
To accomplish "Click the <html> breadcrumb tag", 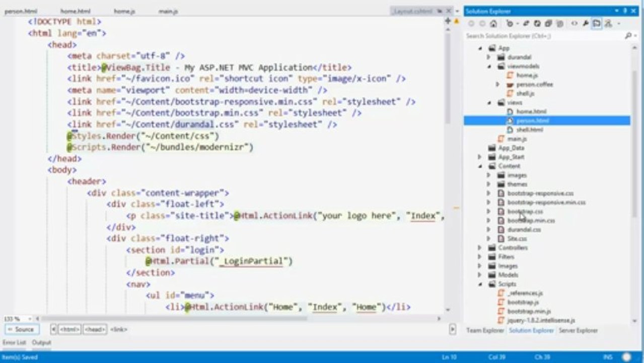I will (69, 329).
